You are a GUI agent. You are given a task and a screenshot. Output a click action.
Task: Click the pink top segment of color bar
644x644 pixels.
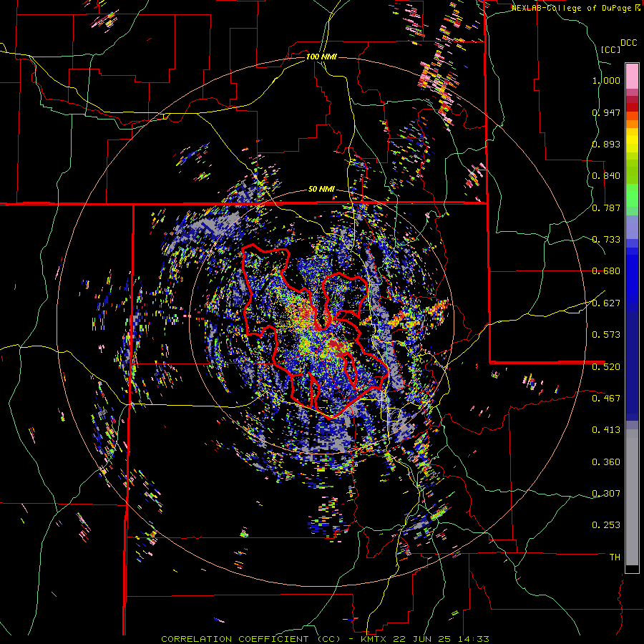pyautogui.click(x=632, y=76)
